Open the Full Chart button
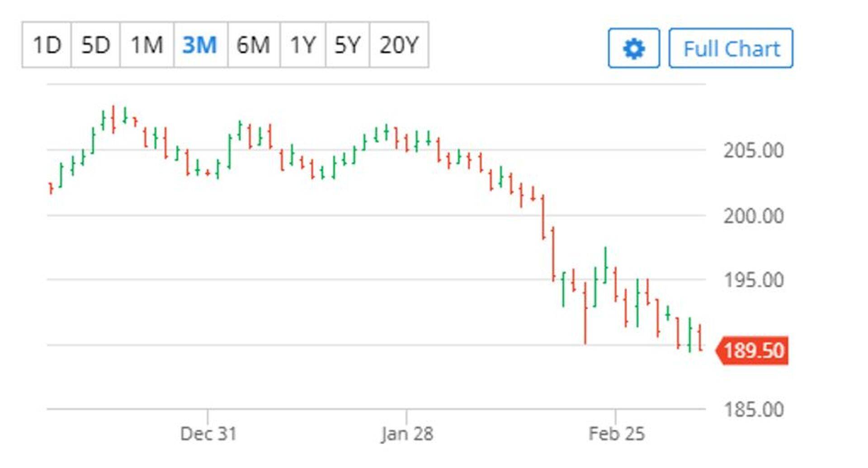 click(731, 48)
